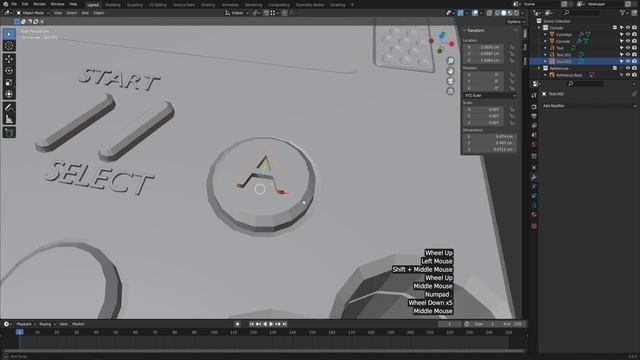Viewport: 640px width, 360px height.
Task: Open the viewport Object menu
Action: 99,13
